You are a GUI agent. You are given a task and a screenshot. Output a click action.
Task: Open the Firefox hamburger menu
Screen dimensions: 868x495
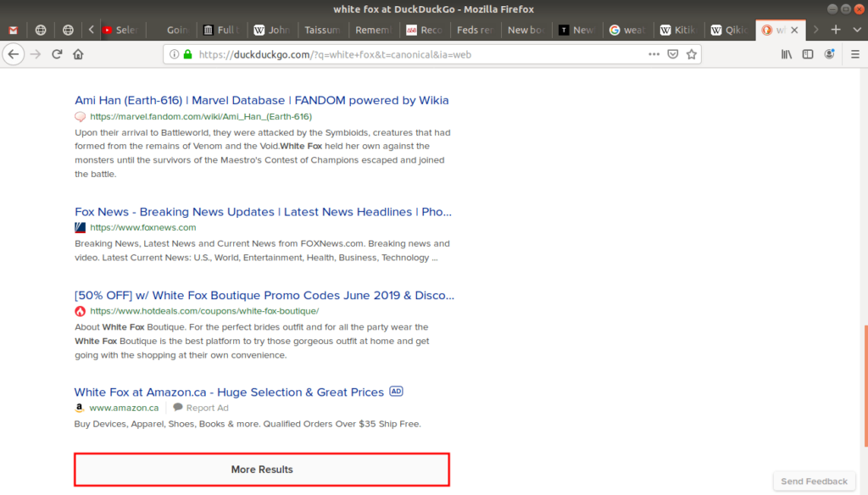(x=855, y=54)
